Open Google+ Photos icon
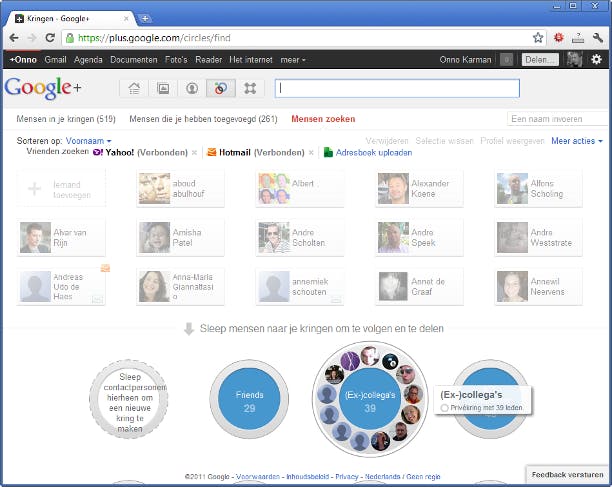This screenshot has width=612, height=487. pos(163,89)
